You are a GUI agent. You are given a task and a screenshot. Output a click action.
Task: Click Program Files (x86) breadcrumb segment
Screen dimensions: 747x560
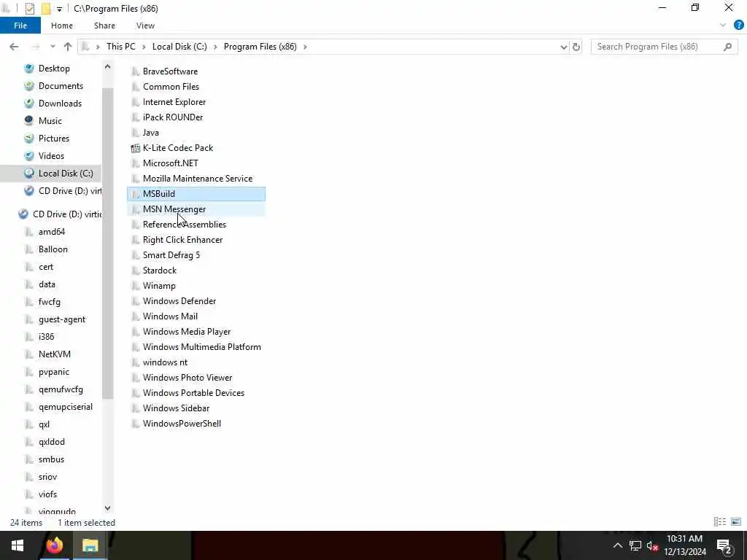pos(260,47)
